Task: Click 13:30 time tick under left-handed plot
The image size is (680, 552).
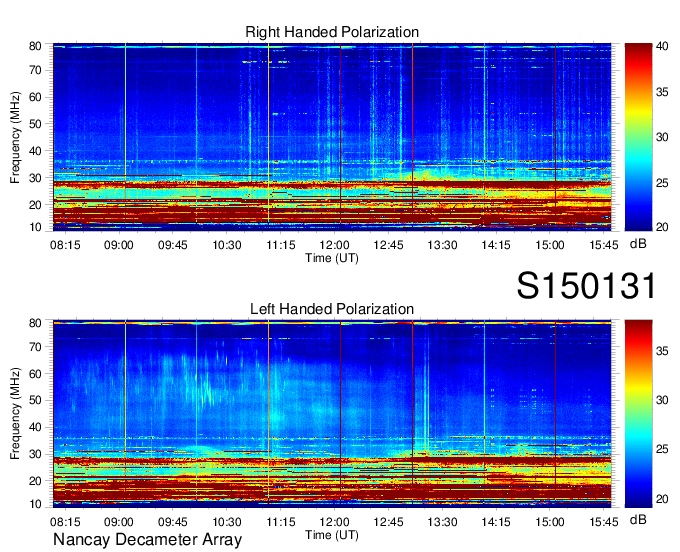Action: [x=442, y=522]
